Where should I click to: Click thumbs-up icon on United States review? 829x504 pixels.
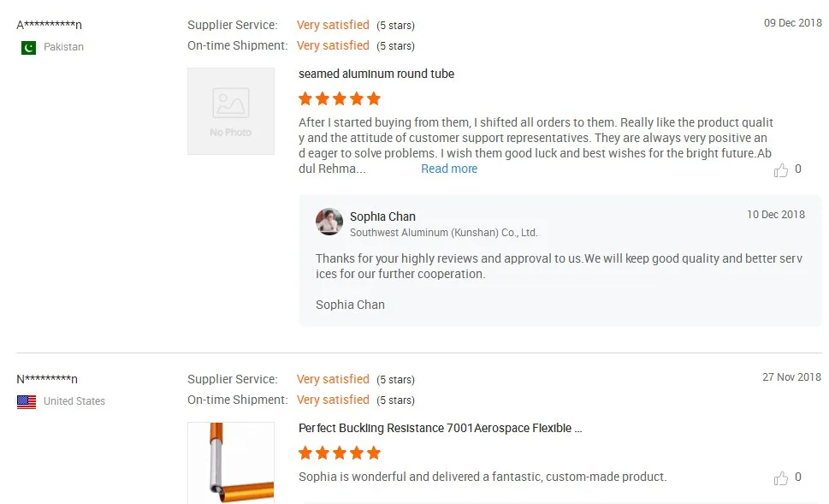pyautogui.click(x=780, y=478)
